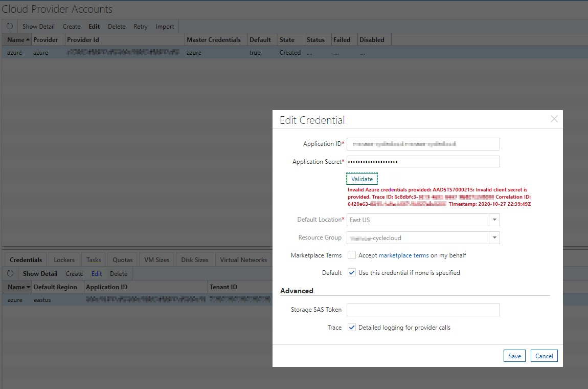
Task: Focus the Application ID field
Action: tap(423, 144)
